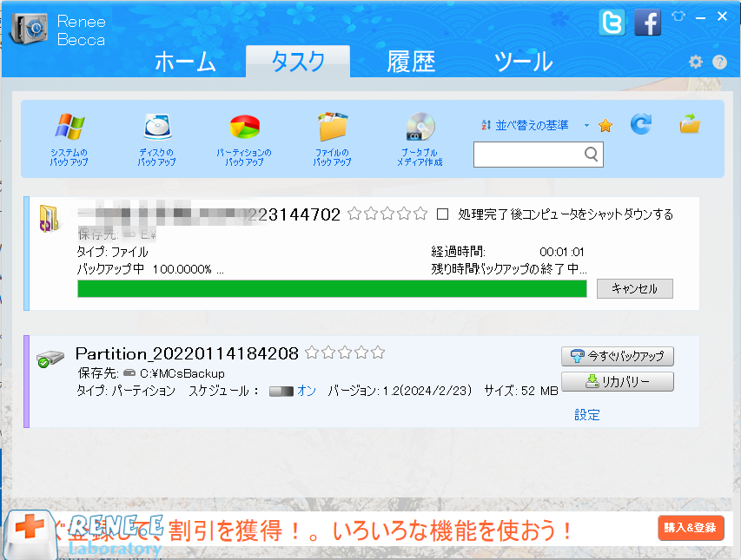Click the blue refresh arrow icon

coord(641,123)
